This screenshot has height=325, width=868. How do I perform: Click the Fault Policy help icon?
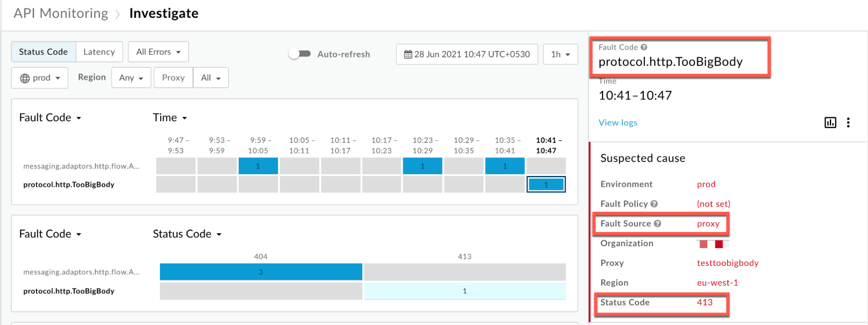[x=654, y=204]
